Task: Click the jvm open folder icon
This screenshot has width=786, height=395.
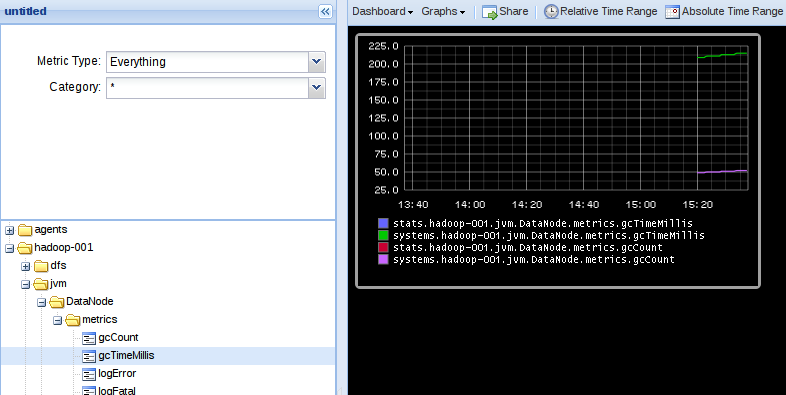Action: pos(41,284)
